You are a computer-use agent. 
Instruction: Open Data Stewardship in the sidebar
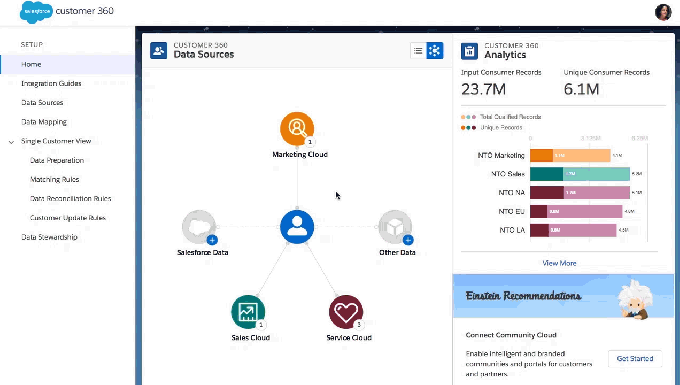49,237
